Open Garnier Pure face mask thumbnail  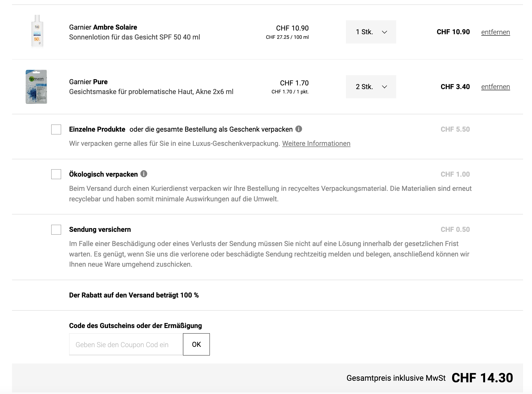tap(36, 87)
